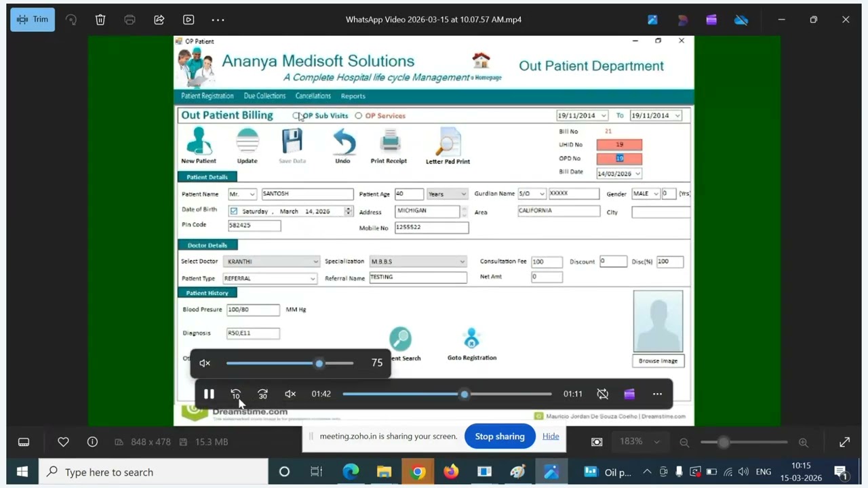Show the filmstrip using the bottom-left icon
868x488 pixels.
pos(24,442)
